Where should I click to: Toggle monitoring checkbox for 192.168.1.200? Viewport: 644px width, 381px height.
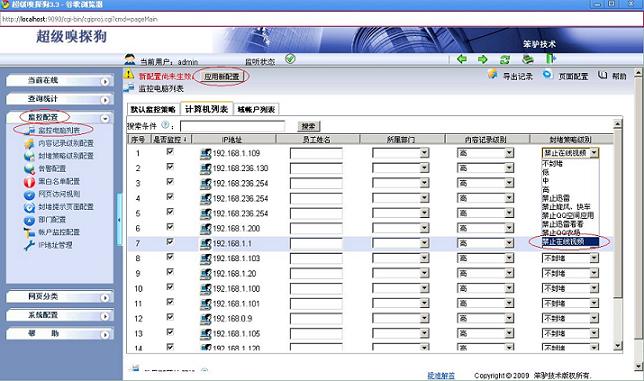(170, 227)
